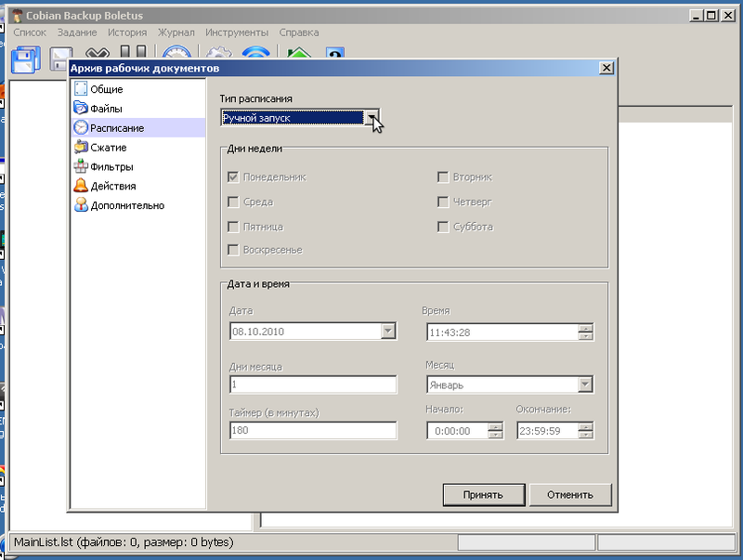Open the Дата date picker dropdown

pos(388,332)
